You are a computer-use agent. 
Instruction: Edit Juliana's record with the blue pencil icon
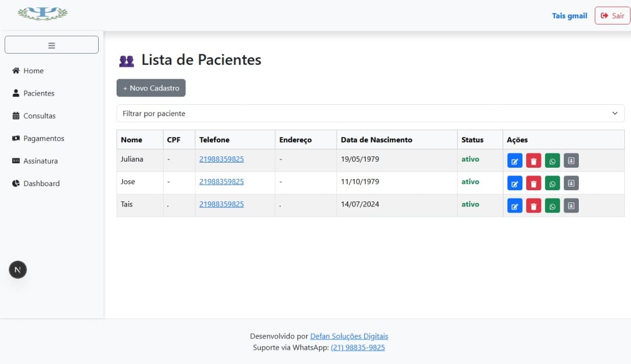coord(514,160)
